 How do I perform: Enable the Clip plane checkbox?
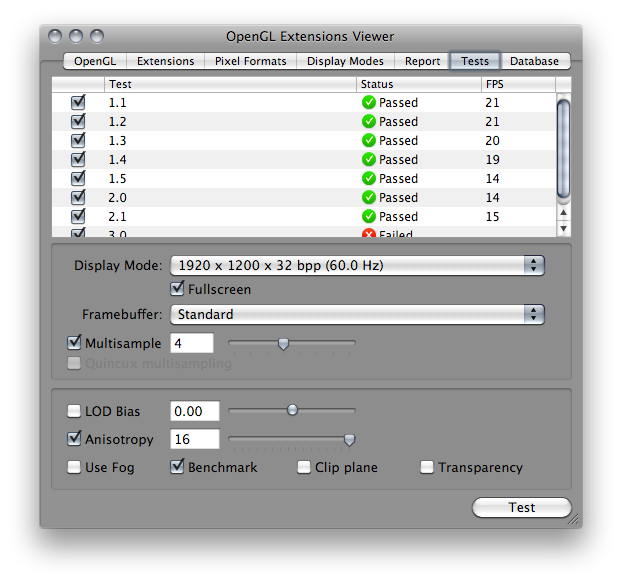[304, 467]
